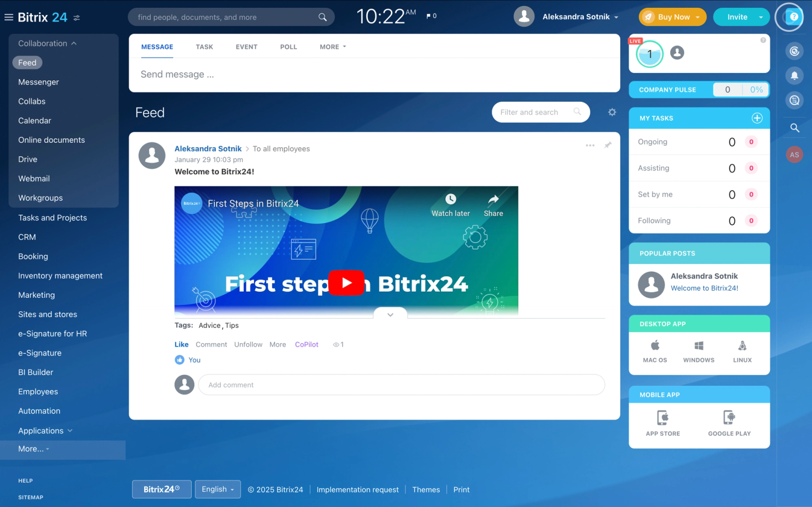Open the Invite dropdown arrow
Screen dimensions: 812x507
[x=761, y=17]
